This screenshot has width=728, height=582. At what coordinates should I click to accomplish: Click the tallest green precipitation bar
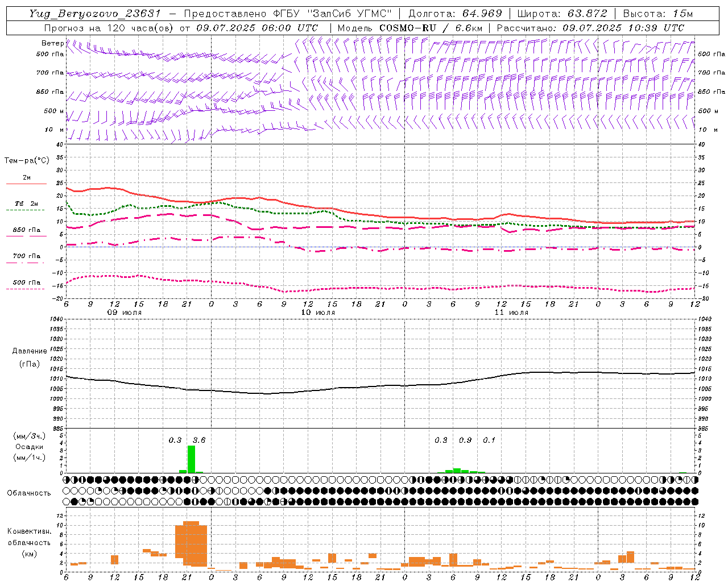click(191, 459)
